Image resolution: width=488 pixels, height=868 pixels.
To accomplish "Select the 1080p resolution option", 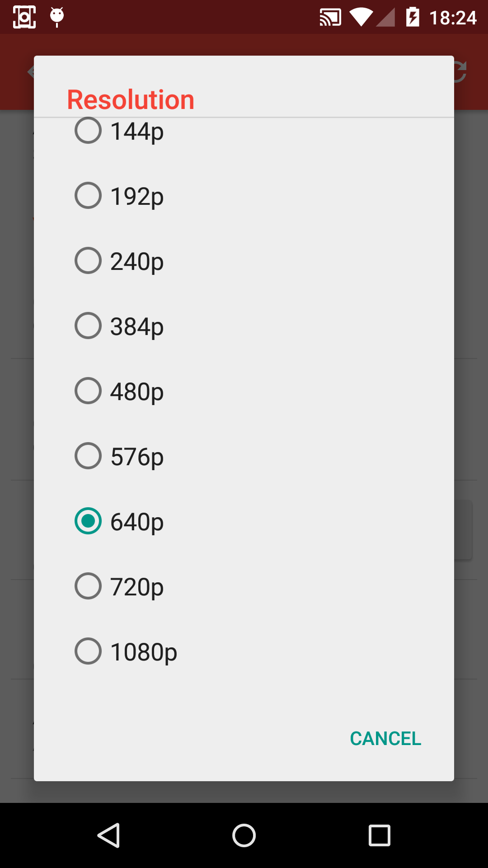I will (88, 651).
